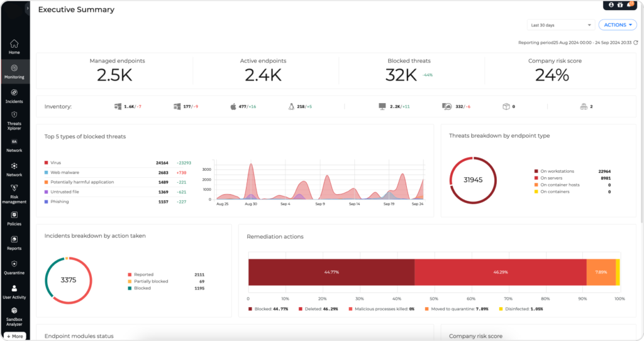Toggle Phishing legend entry
This screenshot has height=341, width=644.
(x=57, y=202)
